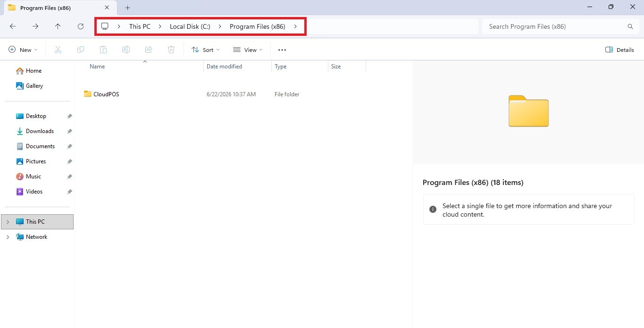Click the pin icon beside Music
The width and height of the screenshot is (644, 328).
point(69,177)
